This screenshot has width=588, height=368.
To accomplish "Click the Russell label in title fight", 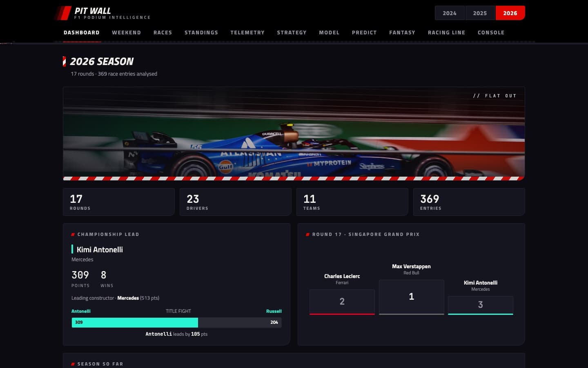I will 274,311.
